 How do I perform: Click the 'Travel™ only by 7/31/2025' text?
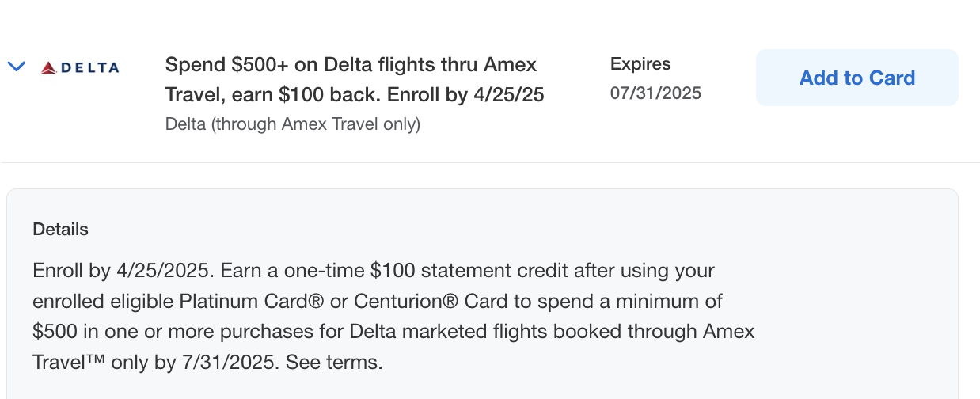[x=156, y=363]
